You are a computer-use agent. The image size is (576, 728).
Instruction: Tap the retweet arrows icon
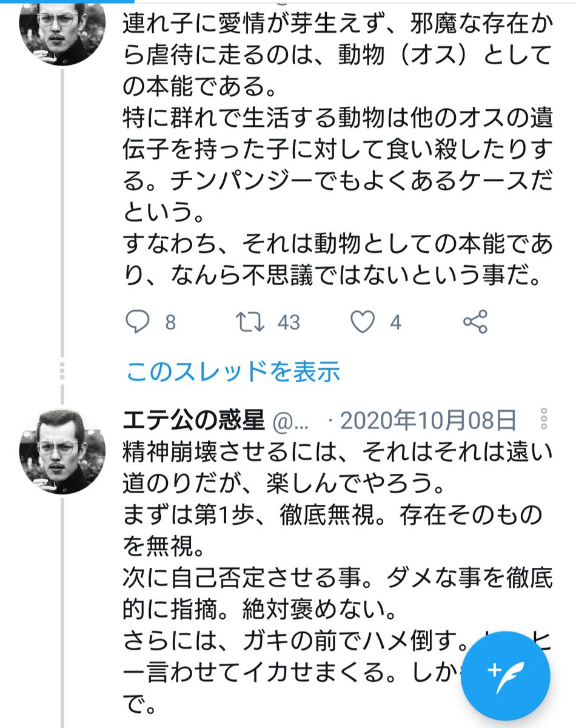click(x=252, y=322)
